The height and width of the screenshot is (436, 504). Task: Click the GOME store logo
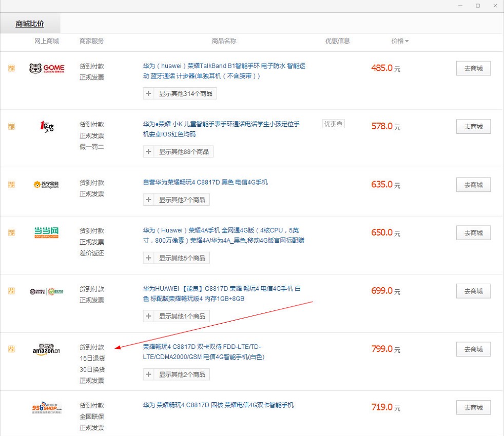(x=47, y=68)
